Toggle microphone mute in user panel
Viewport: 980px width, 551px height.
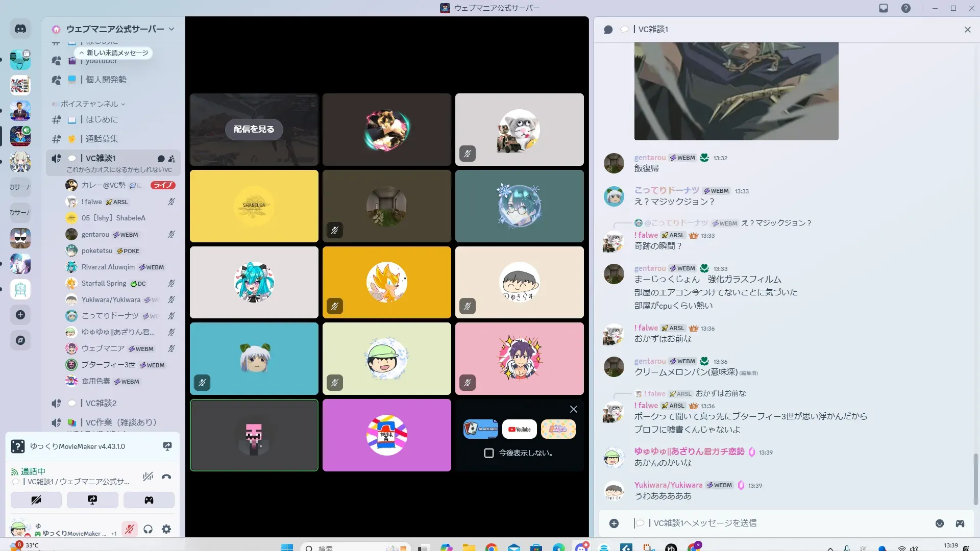click(x=130, y=529)
